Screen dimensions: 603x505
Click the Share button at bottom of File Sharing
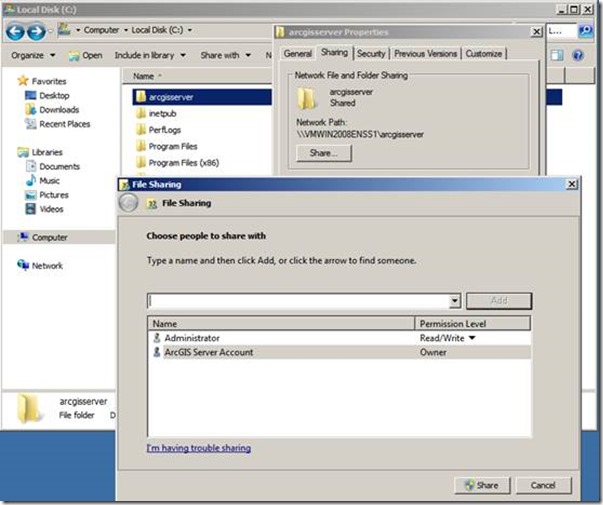482,485
